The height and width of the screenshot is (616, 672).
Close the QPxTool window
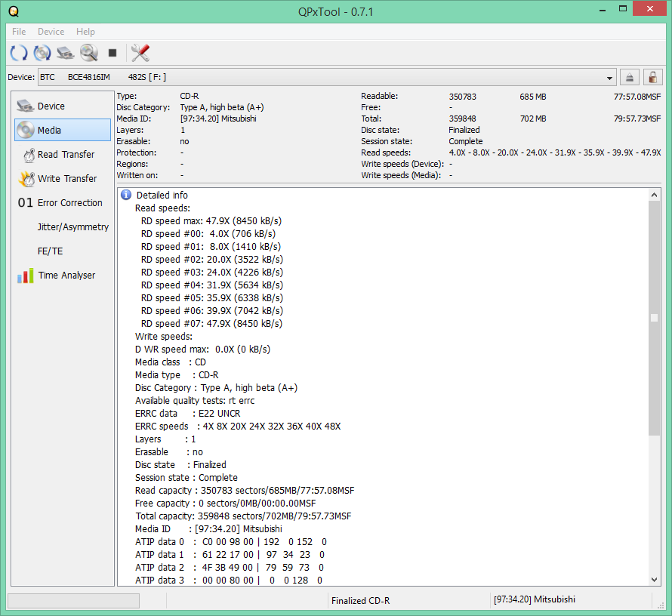coord(649,9)
